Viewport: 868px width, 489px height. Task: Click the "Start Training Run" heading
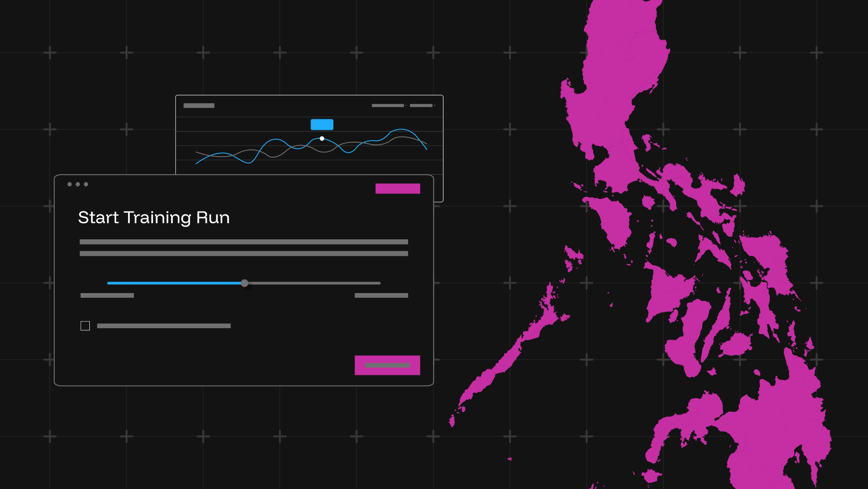[x=153, y=218]
